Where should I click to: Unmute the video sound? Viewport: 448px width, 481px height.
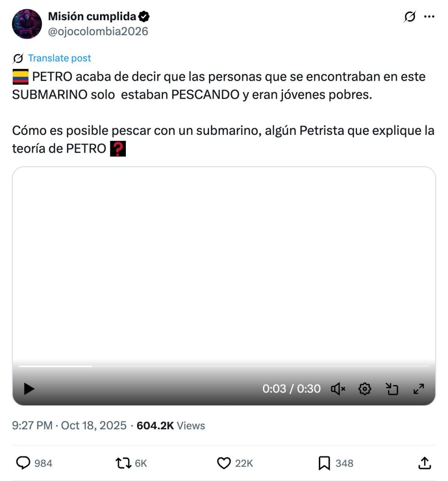[x=338, y=388]
